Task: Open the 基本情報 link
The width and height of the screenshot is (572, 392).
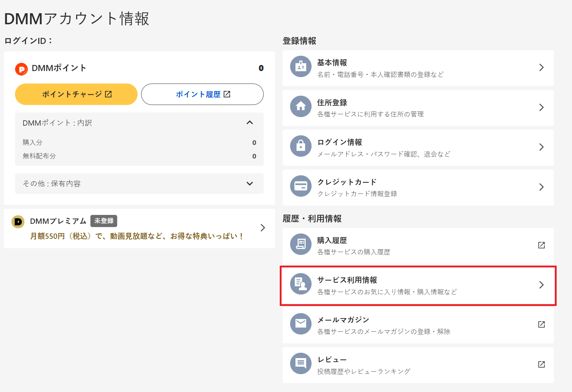Action: 418,68
